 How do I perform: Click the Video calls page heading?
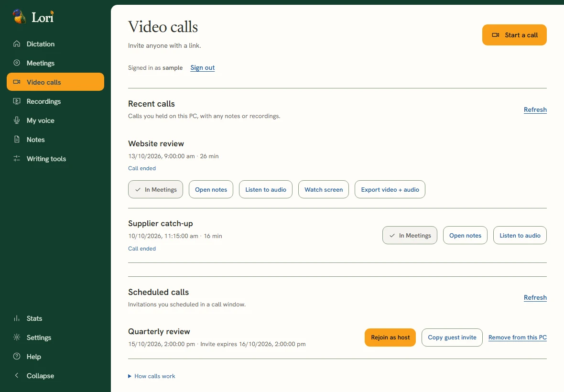(x=163, y=27)
